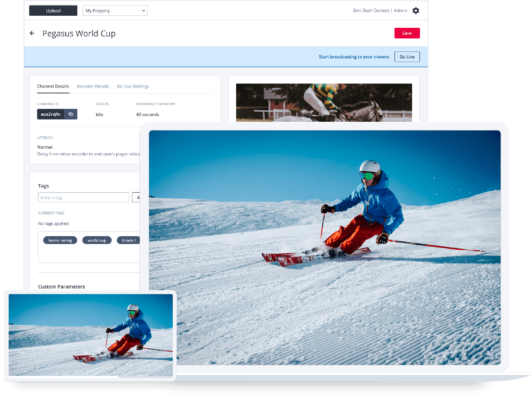
Task: Save the Pegasus World Cup channel
Action: 407,33
